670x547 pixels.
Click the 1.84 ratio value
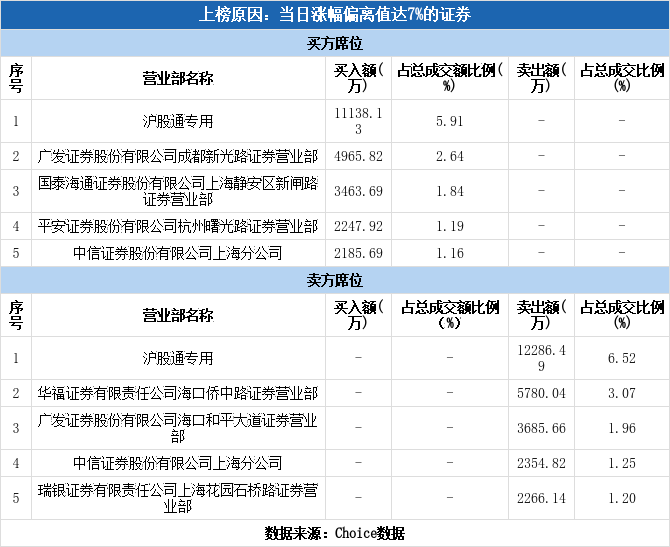(450, 191)
